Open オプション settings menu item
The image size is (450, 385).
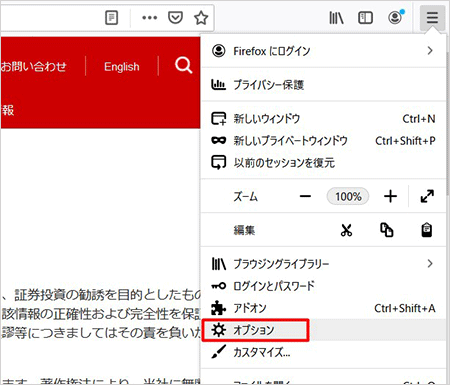click(323, 330)
